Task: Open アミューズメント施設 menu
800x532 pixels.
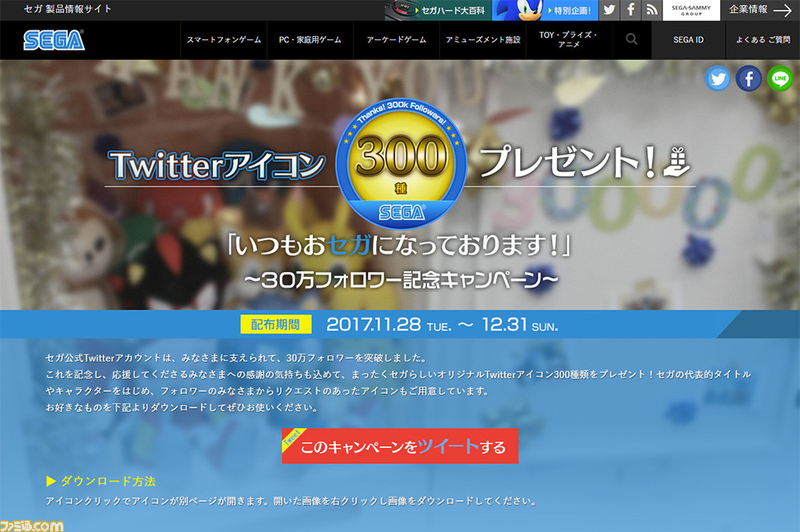Action: (x=482, y=40)
